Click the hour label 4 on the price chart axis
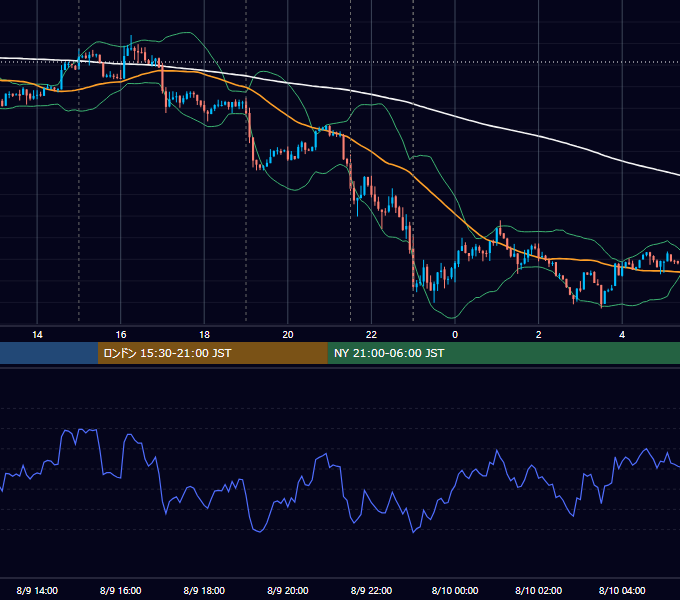This screenshot has height=600, width=680. 622,335
